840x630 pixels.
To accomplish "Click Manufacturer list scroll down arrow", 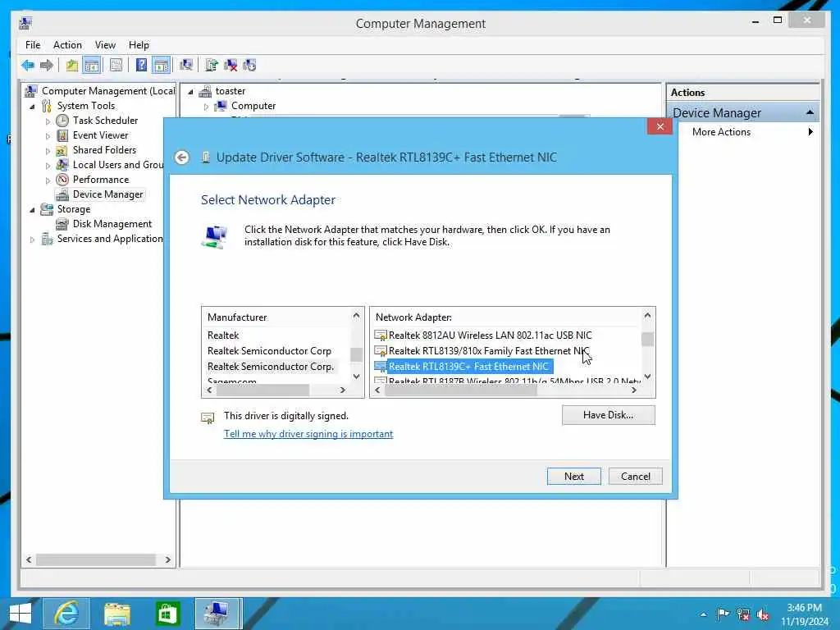I will pyautogui.click(x=356, y=377).
